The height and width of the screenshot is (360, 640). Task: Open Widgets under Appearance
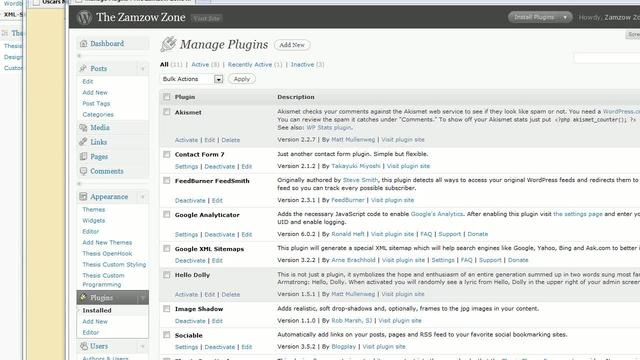[93, 220]
